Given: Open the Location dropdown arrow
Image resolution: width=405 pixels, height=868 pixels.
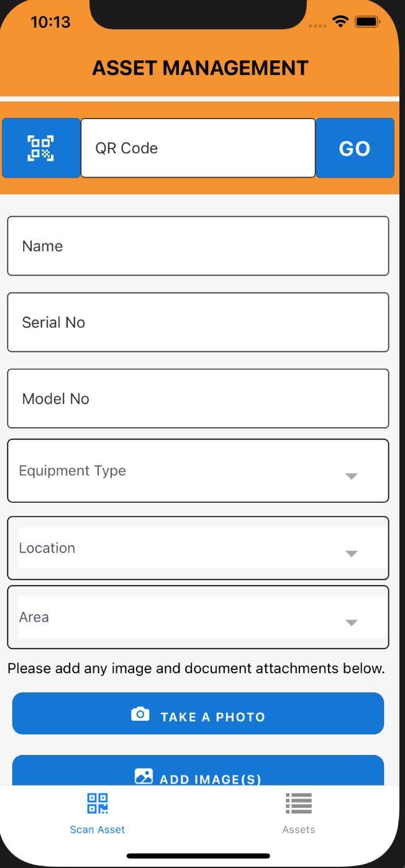Looking at the screenshot, I should 352,553.
